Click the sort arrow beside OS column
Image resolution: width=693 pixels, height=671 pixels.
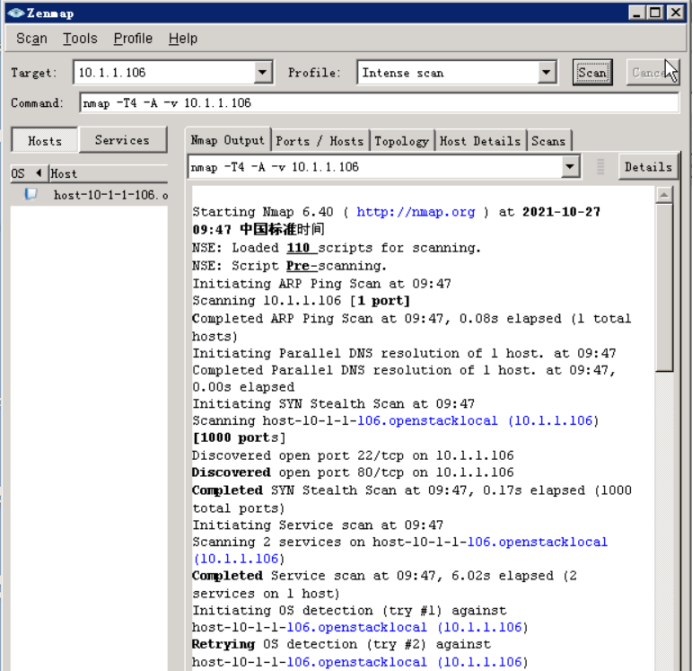click(x=39, y=173)
